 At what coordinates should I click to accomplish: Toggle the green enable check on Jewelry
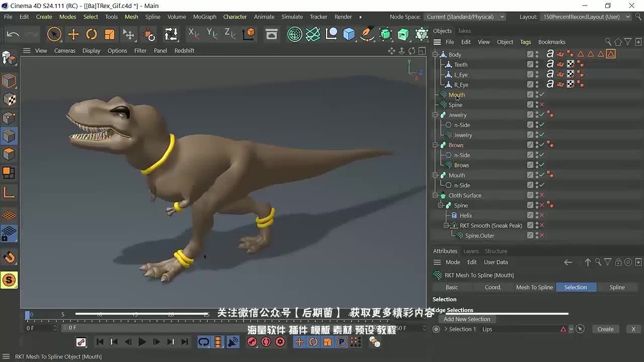tap(541, 115)
